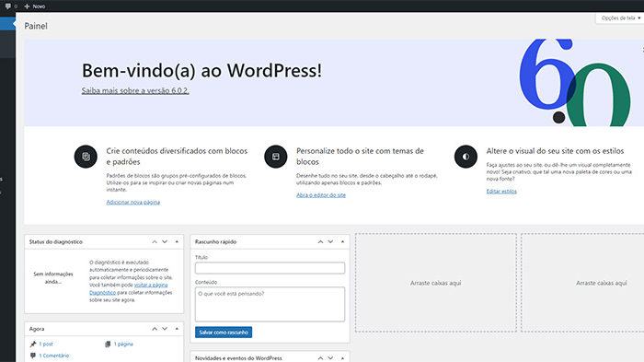
Task: Select the highlighted Painel sidebar menu item
Action: pos(7,23)
